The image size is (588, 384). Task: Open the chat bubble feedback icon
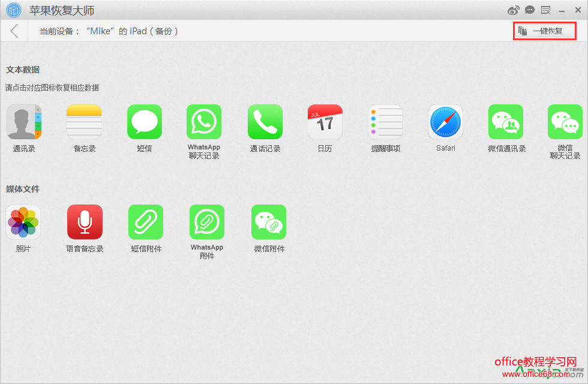(529, 10)
